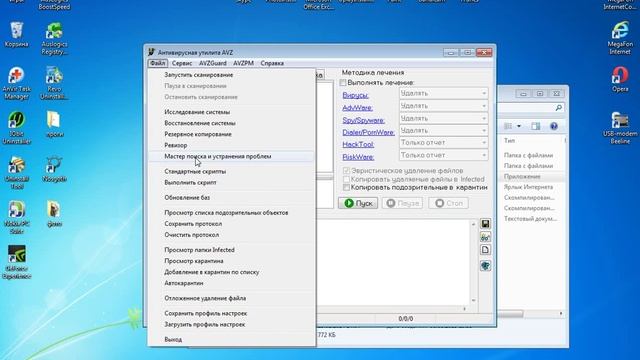Toggle the preview pane icon in Explorer

pos(536,126)
